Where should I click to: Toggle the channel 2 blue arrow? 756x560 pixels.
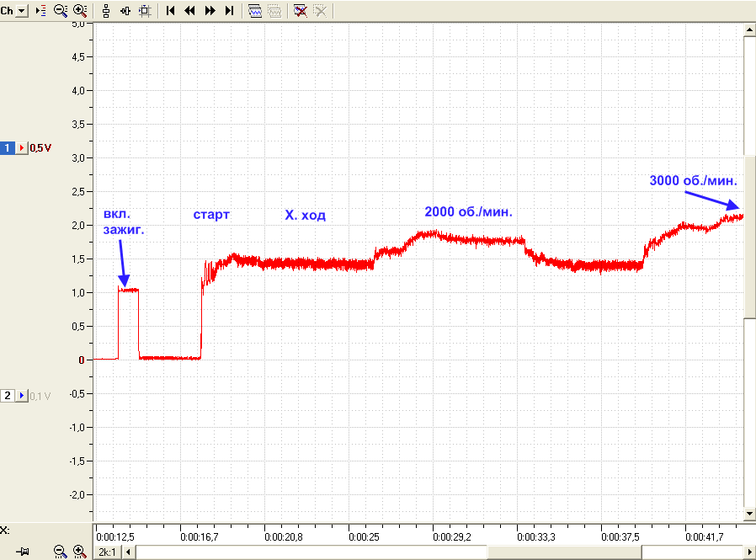tap(22, 396)
